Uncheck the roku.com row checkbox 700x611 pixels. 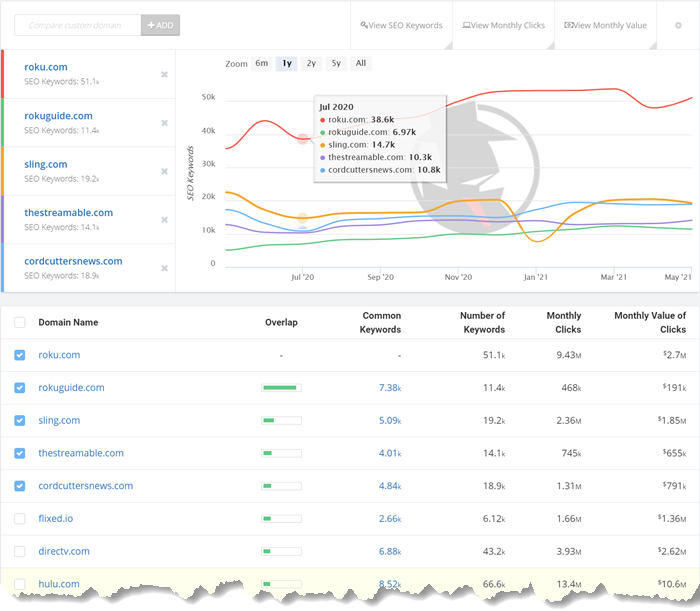tap(20, 355)
